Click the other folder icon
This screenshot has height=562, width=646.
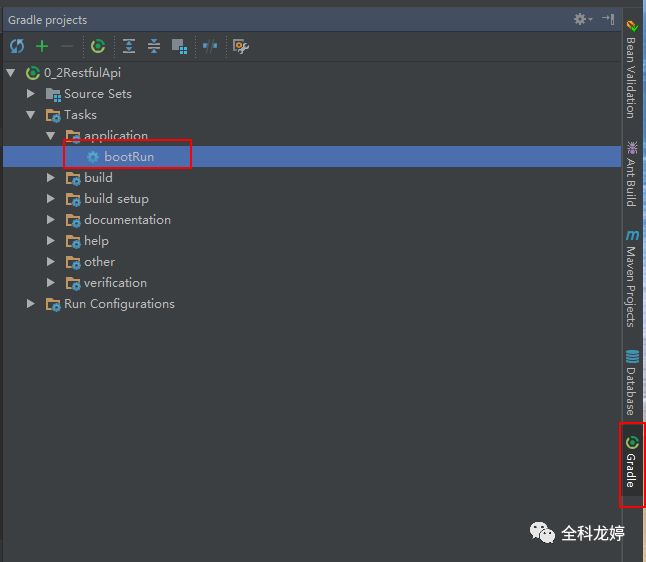[73, 262]
